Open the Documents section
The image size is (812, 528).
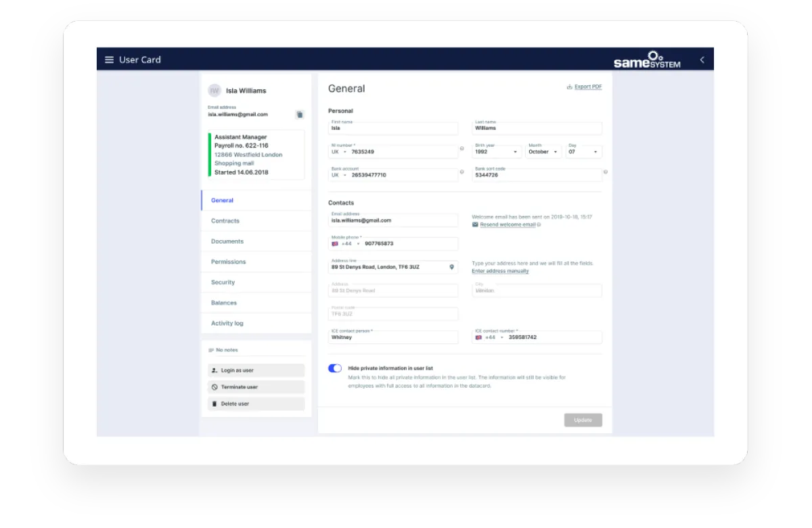256,241
